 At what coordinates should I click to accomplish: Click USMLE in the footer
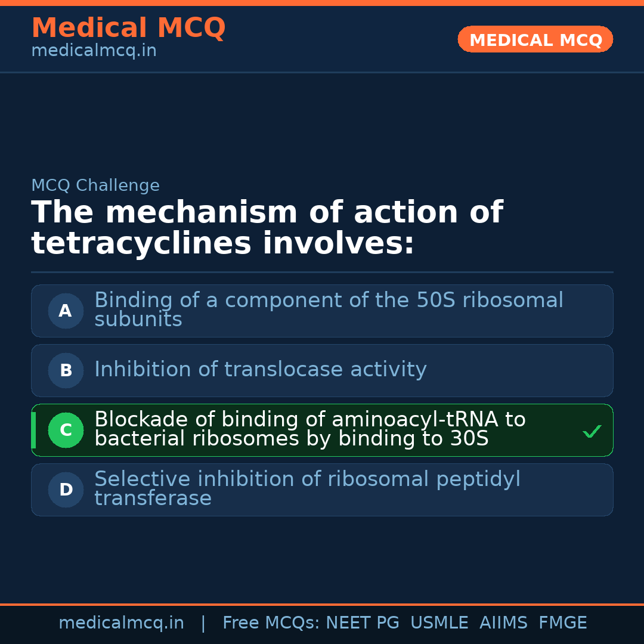[x=439, y=623]
